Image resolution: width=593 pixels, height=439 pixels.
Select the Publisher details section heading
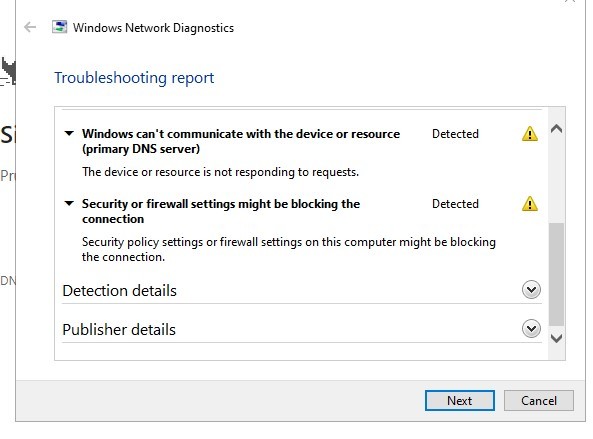[119, 329]
